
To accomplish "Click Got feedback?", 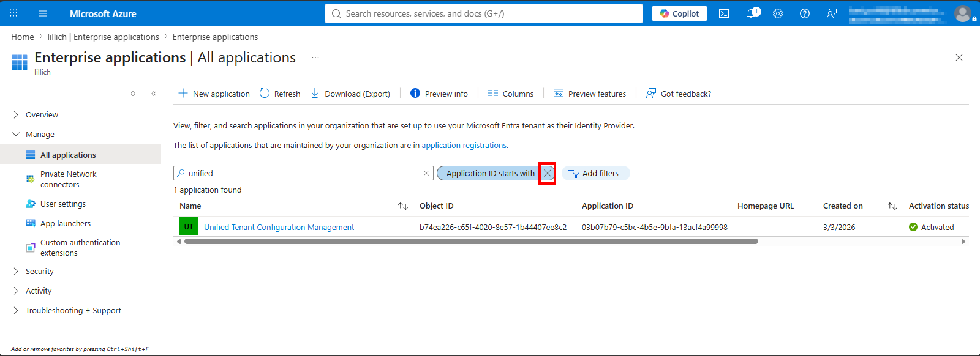I will [679, 94].
